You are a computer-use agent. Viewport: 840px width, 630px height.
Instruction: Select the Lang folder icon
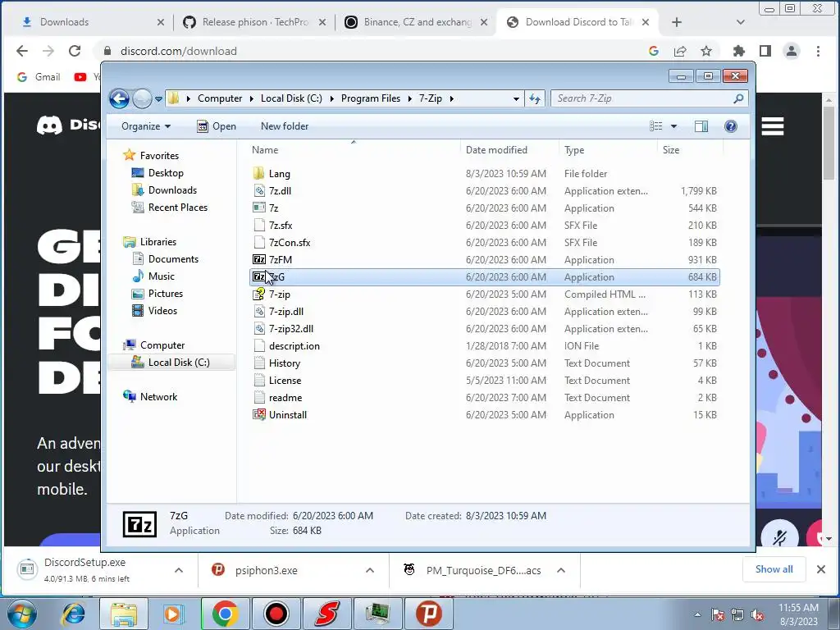259,174
